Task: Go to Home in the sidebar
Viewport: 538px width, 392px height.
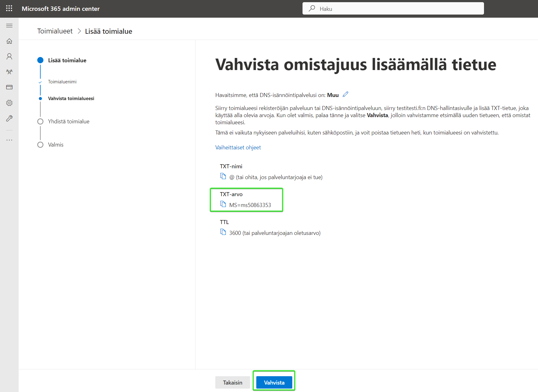Action: [9, 41]
